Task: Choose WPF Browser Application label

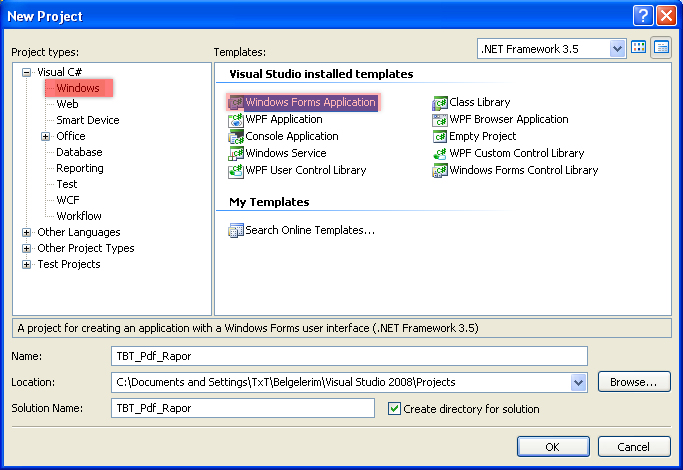Action: point(509,119)
